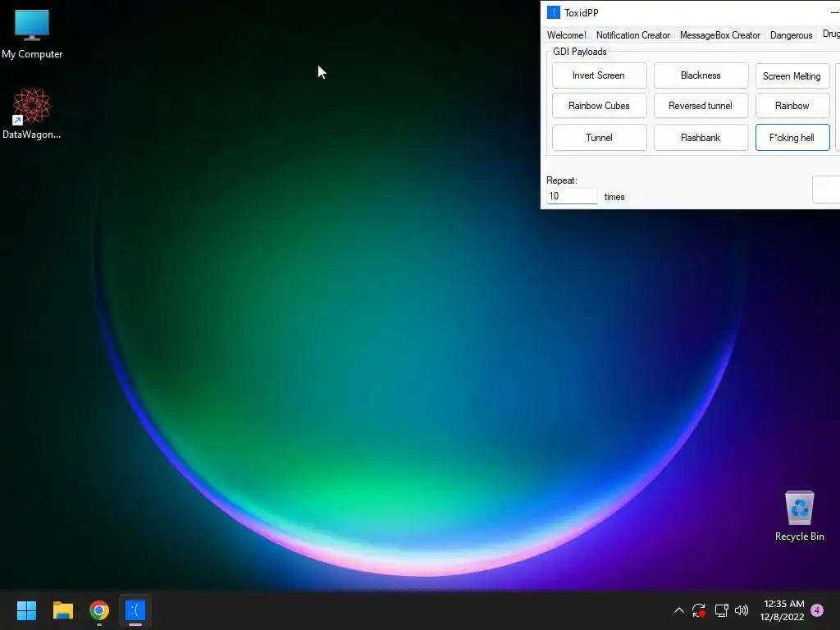Viewport: 840px width, 630px height.
Task: Open the clock and date panel
Action: click(x=782, y=610)
